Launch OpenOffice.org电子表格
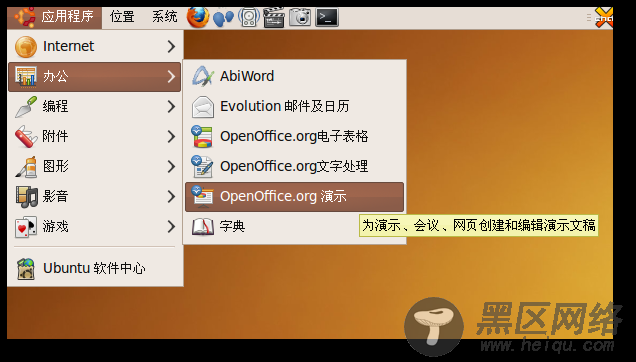Image resolution: width=636 pixels, height=362 pixels. tap(294, 136)
